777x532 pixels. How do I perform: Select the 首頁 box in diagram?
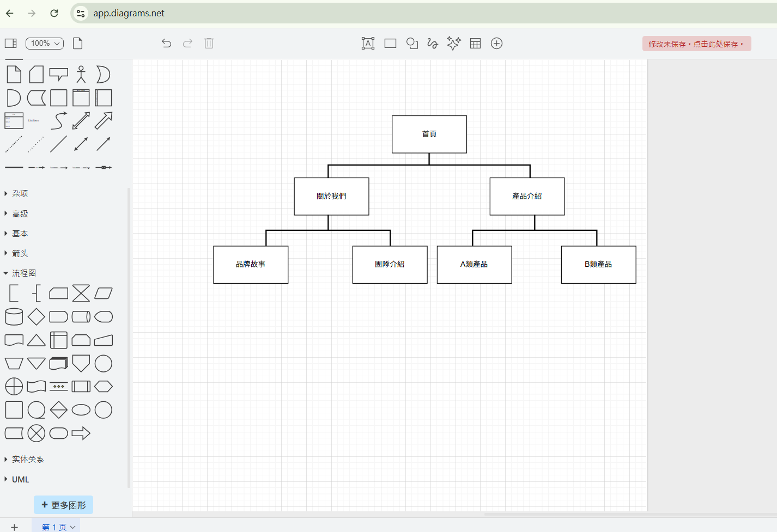tap(429, 134)
